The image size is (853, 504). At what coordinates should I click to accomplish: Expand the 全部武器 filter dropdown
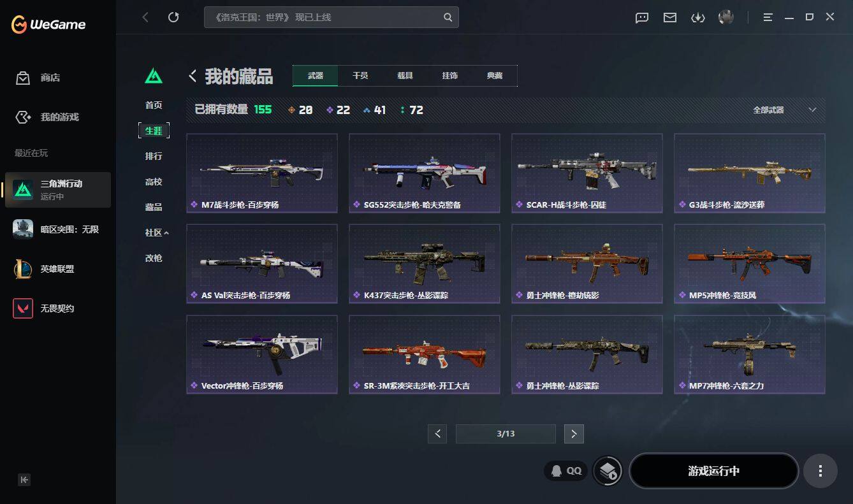784,110
